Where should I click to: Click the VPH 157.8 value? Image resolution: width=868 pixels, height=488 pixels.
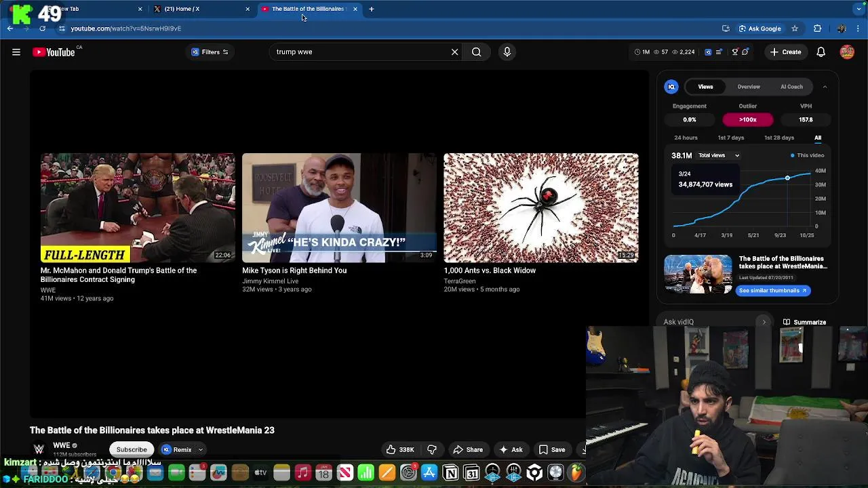pyautogui.click(x=806, y=119)
